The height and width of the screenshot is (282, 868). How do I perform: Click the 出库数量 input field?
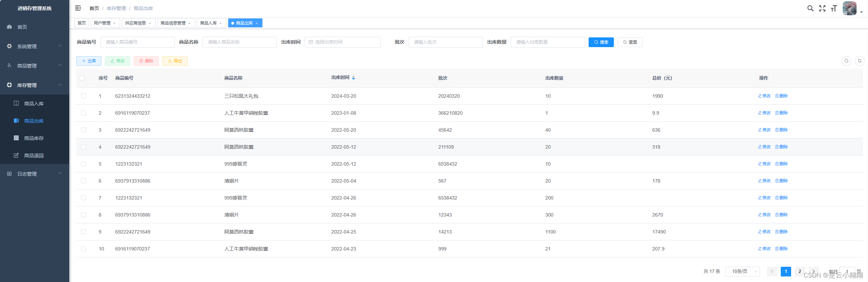pyautogui.click(x=548, y=42)
